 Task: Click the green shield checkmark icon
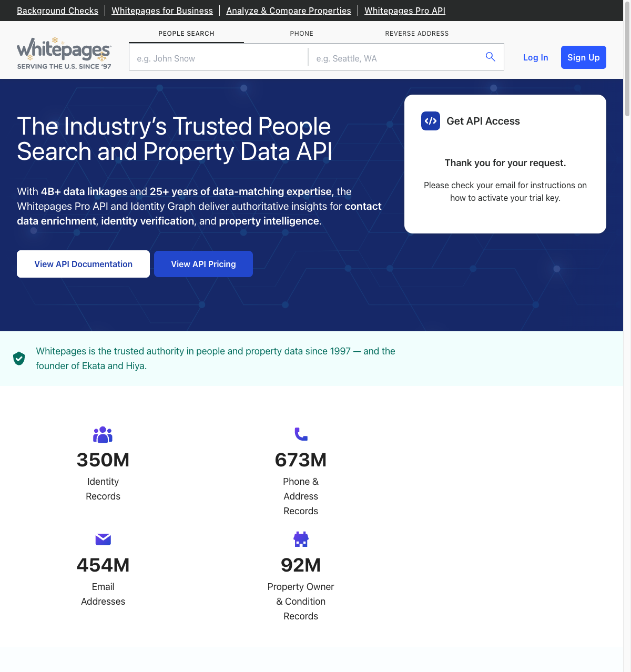[19, 359]
